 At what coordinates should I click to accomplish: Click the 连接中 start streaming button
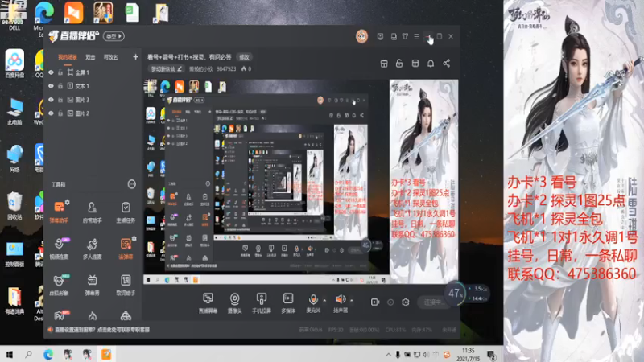[x=432, y=302]
